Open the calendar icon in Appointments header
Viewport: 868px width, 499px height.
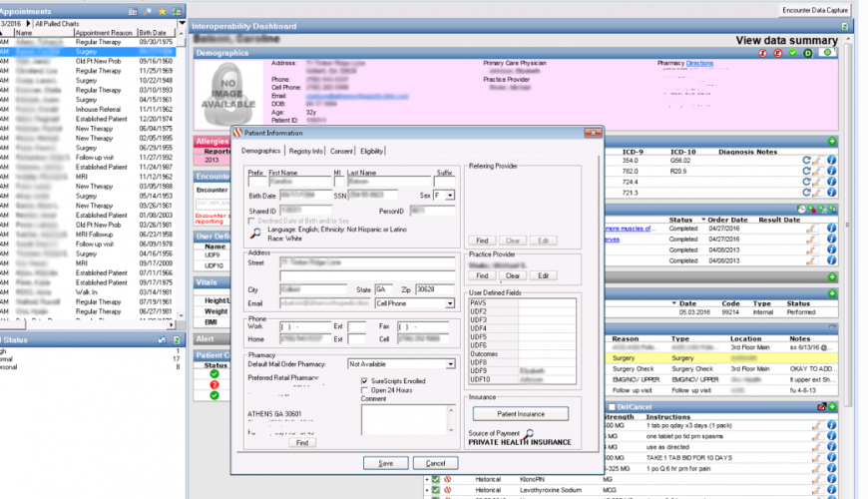coord(133,11)
